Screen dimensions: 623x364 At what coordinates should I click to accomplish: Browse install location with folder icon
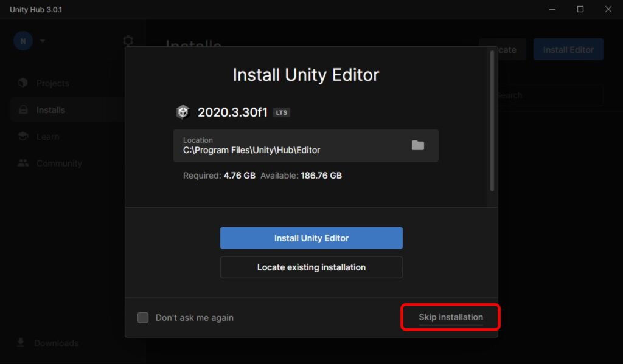(417, 145)
